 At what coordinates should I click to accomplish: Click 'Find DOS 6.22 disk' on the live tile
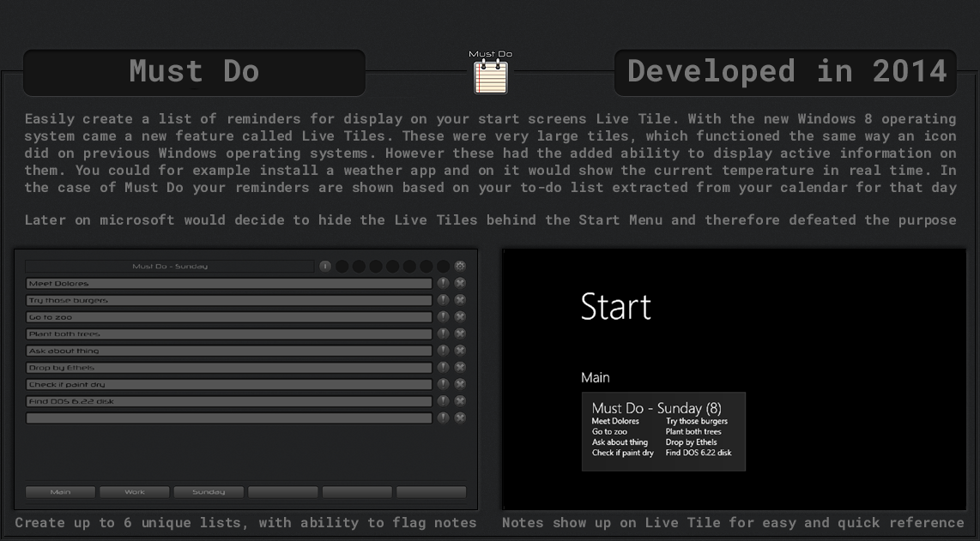click(699, 453)
